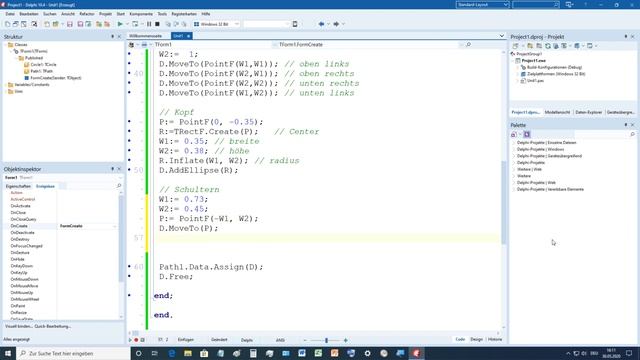Navigate back with blue left arrow
The width and height of the screenshot is (640, 360).
click(321, 24)
